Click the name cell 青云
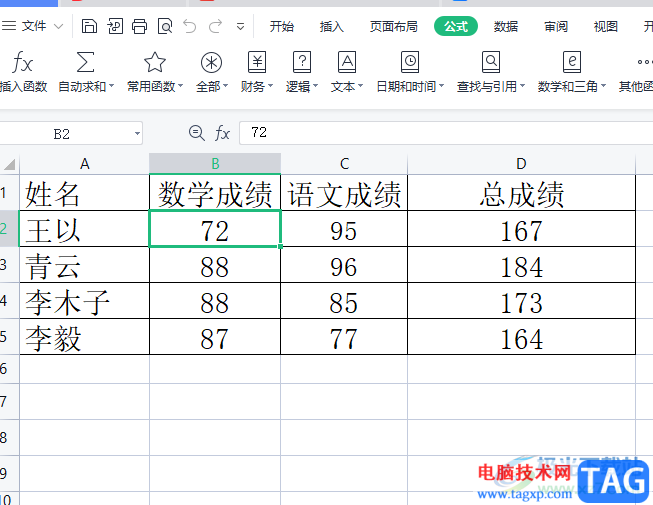Screen dimensions: 653x505 click(85, 265)
